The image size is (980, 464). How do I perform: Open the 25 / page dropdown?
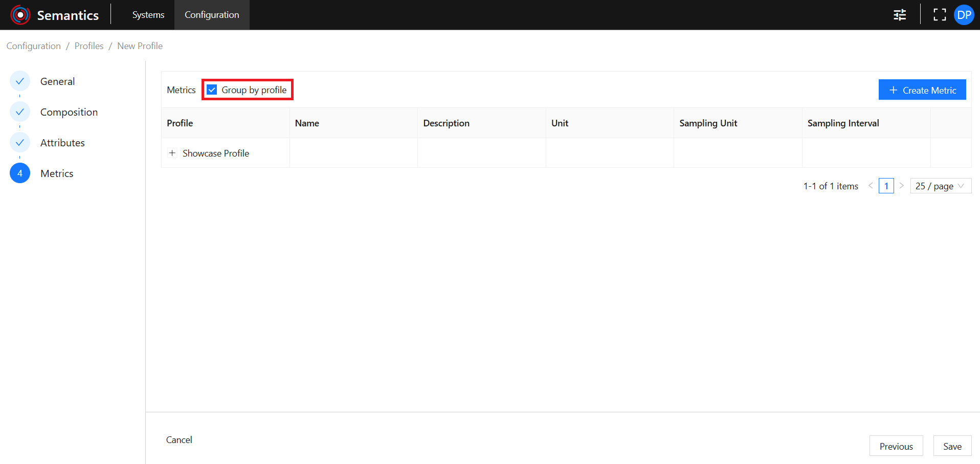[x=941, y=186]
